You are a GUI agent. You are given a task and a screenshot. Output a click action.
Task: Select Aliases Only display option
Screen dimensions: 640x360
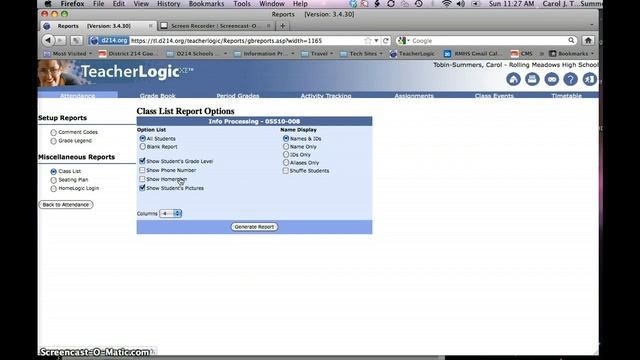point(286,162)
